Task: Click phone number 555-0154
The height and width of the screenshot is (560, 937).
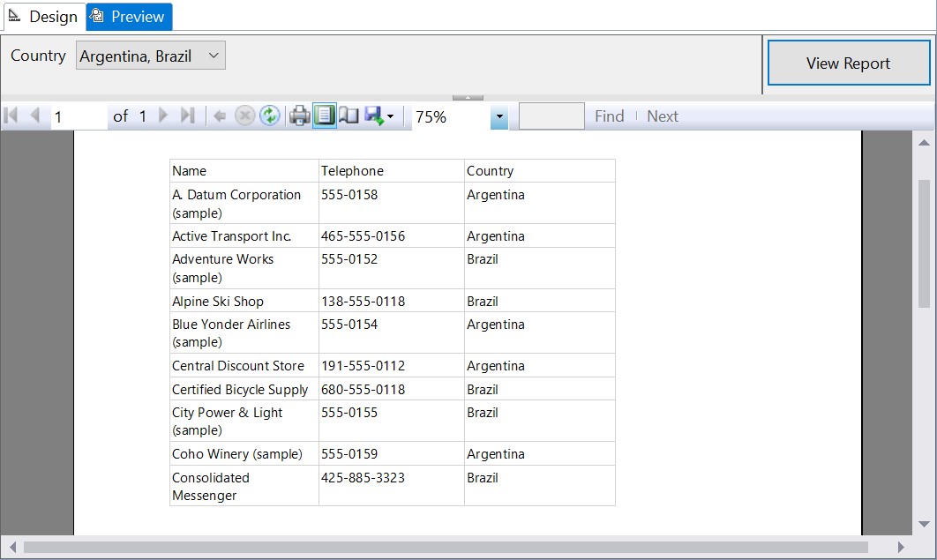Action: point(349,325)
